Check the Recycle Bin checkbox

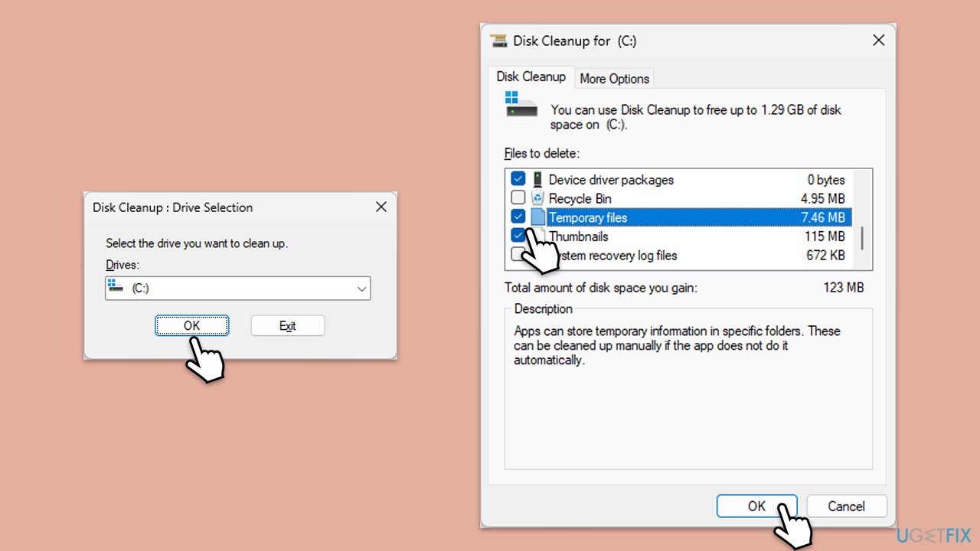(x=518, y=198)
